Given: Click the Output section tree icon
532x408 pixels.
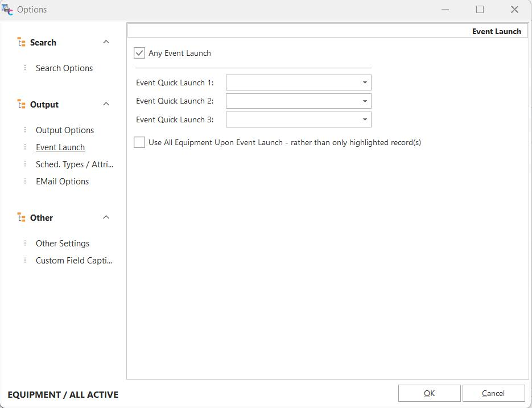Looking at the screenshot, I should (22, 105).
